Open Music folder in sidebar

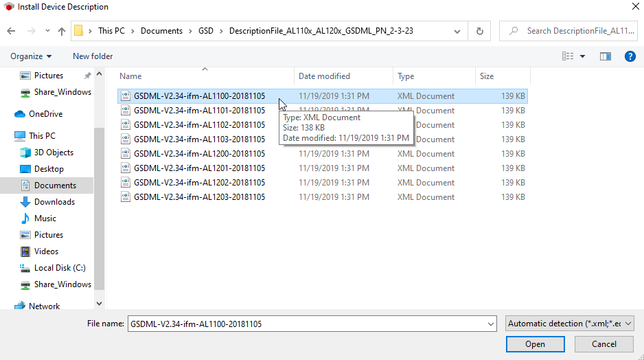pos(38,218)
